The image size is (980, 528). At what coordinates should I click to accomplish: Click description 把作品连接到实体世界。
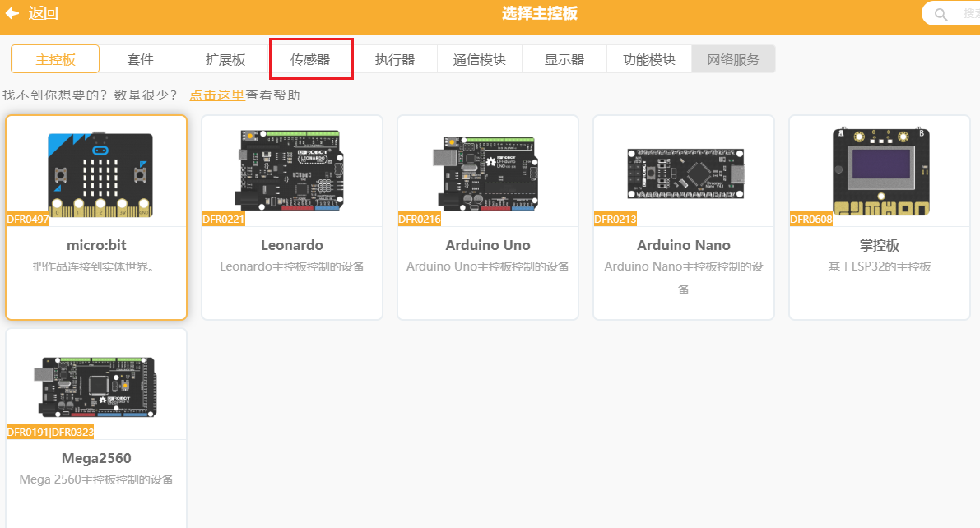(x=95, y=266)
